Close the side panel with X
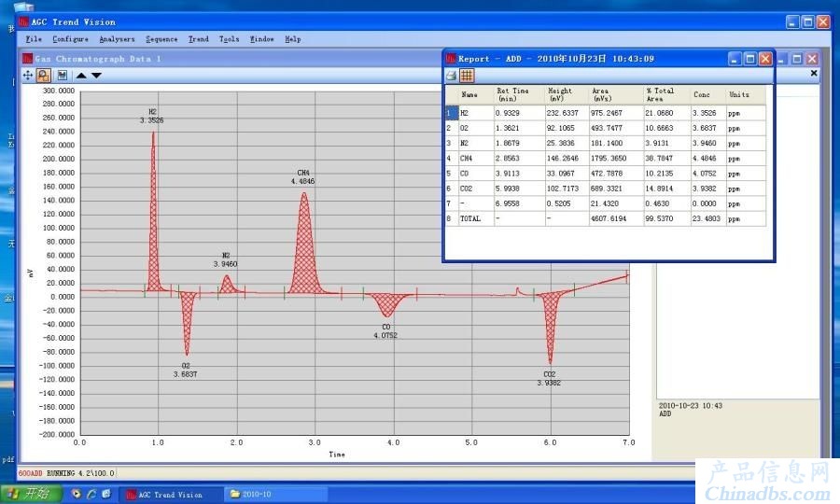840x504 pixels. coord(814,73)
